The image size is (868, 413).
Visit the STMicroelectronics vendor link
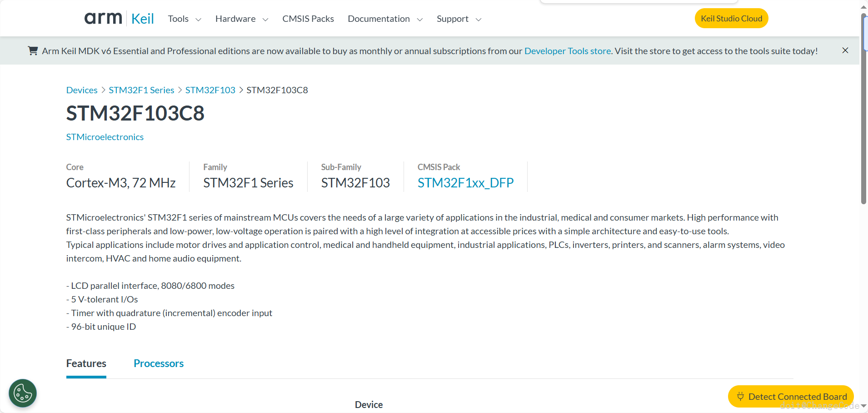coord(105,137)
